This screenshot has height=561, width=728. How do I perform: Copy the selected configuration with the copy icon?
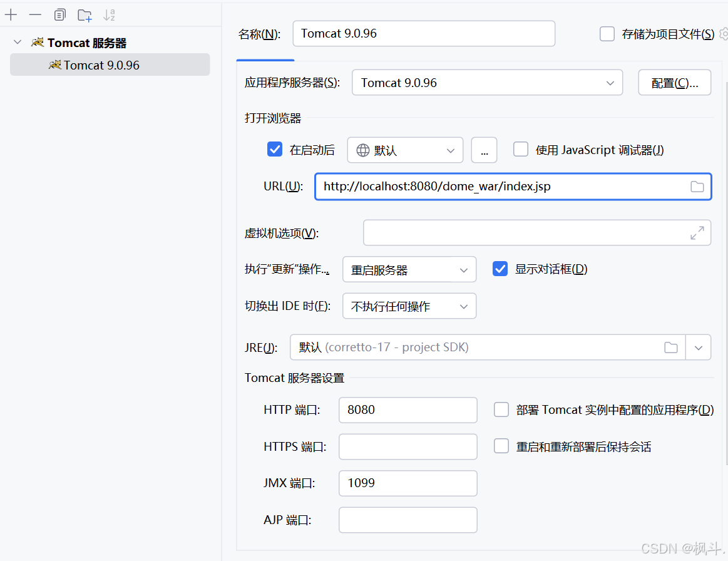(x=60, y=15)
